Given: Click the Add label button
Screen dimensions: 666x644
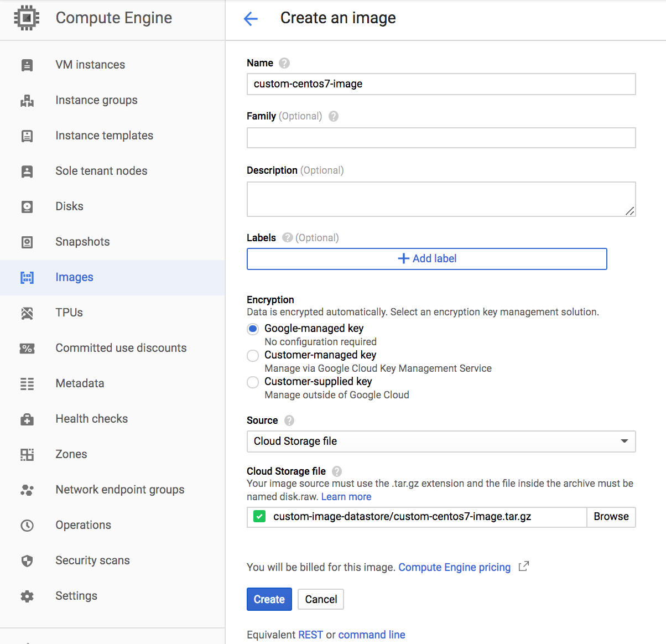Looking at the screenshot, I should pos(427,259).
